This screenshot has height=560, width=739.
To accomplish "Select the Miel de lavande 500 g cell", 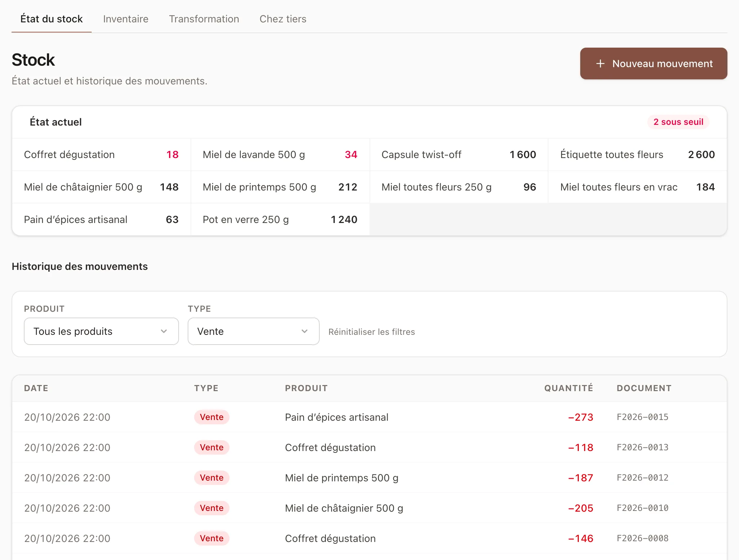I will tap(280, 154).
